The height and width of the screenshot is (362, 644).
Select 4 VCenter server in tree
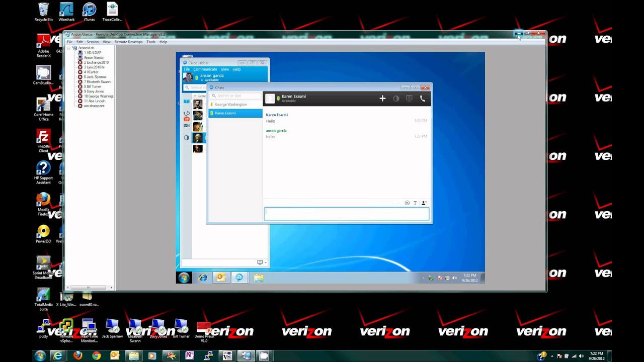coord(91,72)
